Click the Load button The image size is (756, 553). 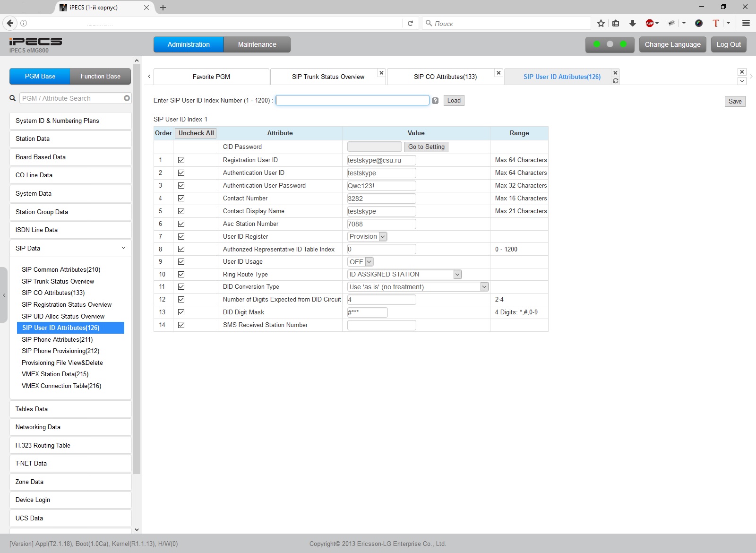coord(454,101)
